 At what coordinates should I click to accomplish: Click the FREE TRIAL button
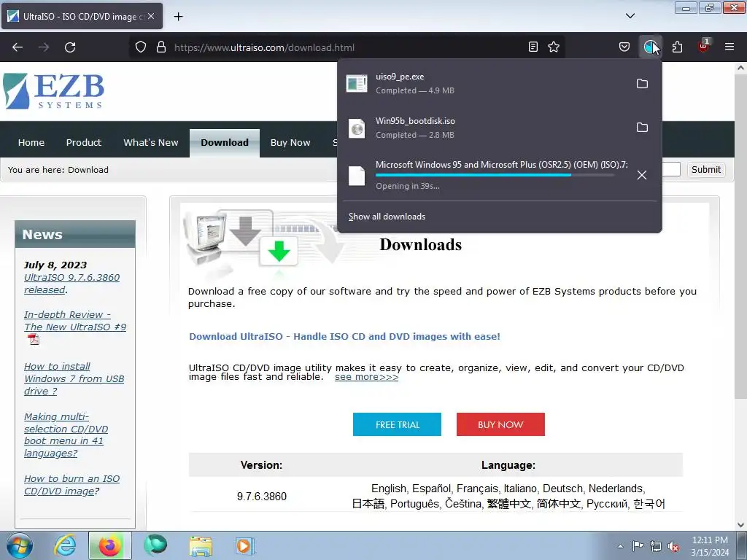(x=397, y=424)
